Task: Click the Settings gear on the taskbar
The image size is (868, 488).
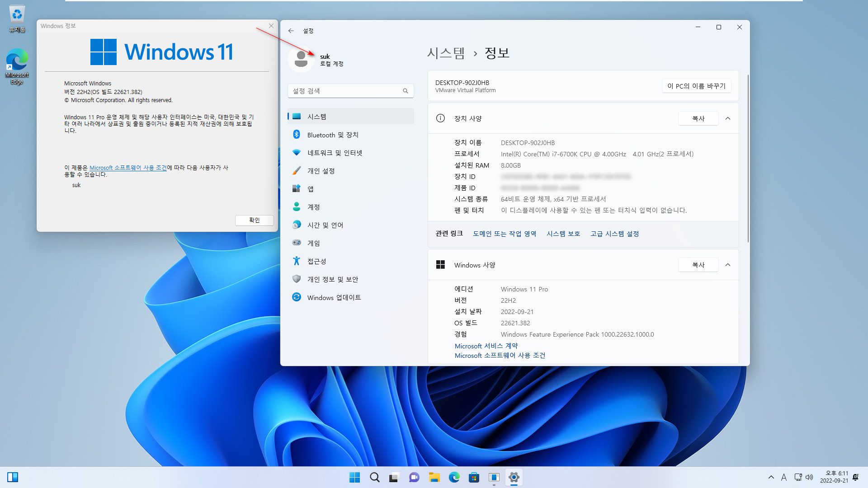Action: 514,477
